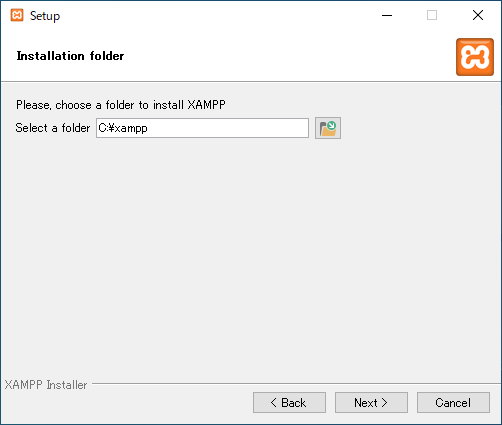Click the XAMPP Installer footer label
502x425 pixels.
(46, 385)
